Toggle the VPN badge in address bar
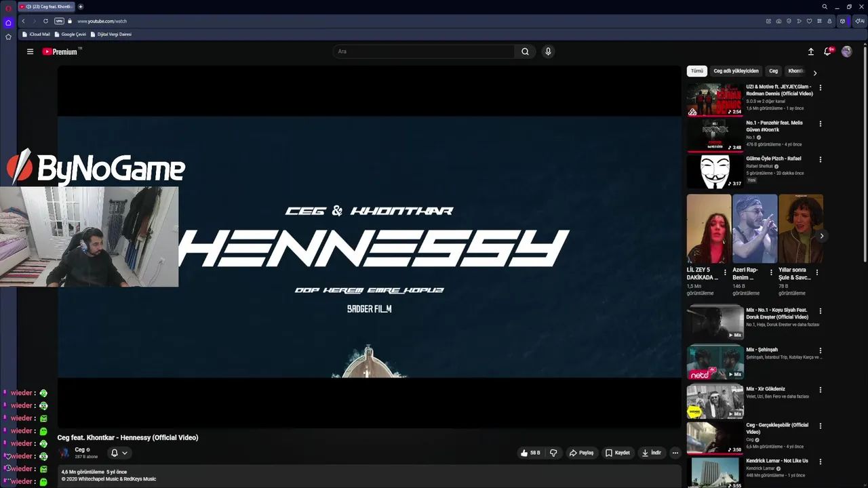Viewport: 868px width, 488px height. [59, 21]
